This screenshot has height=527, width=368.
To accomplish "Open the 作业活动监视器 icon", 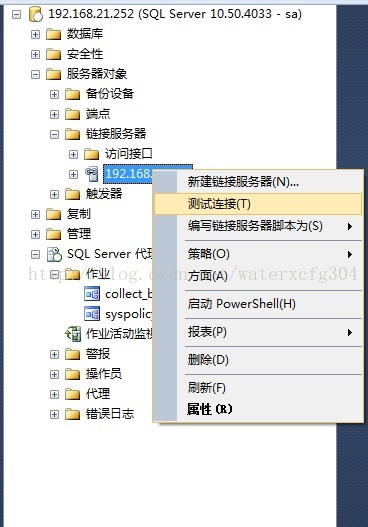I will pyautogui.click(x=73, y=334).
